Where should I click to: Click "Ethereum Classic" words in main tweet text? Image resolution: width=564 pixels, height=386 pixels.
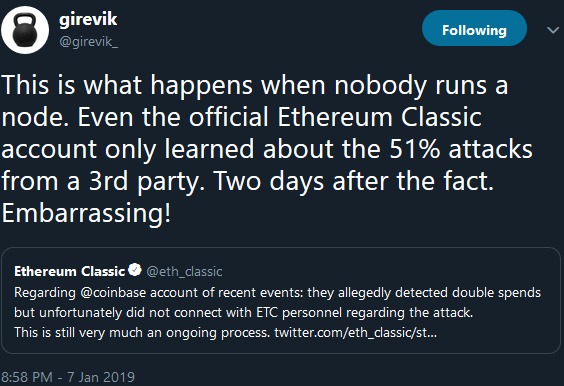point(379,117)
